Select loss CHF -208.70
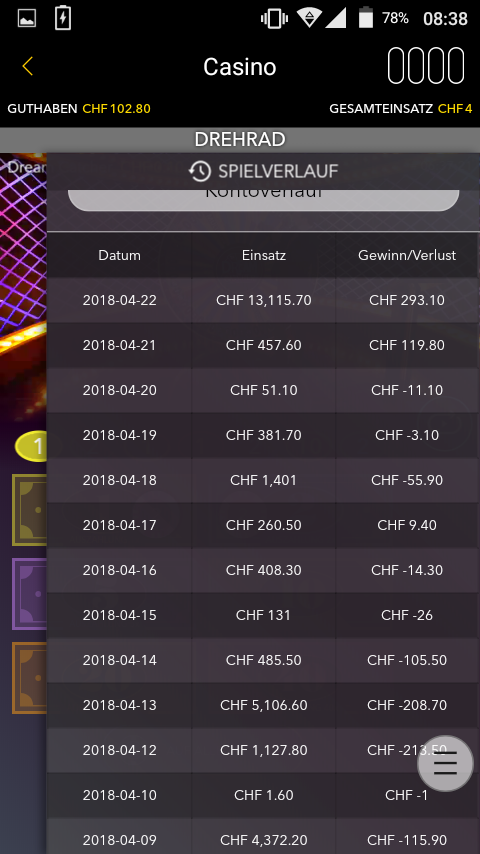The width and height of the screenshot is (480, 854). click(407, 705)
